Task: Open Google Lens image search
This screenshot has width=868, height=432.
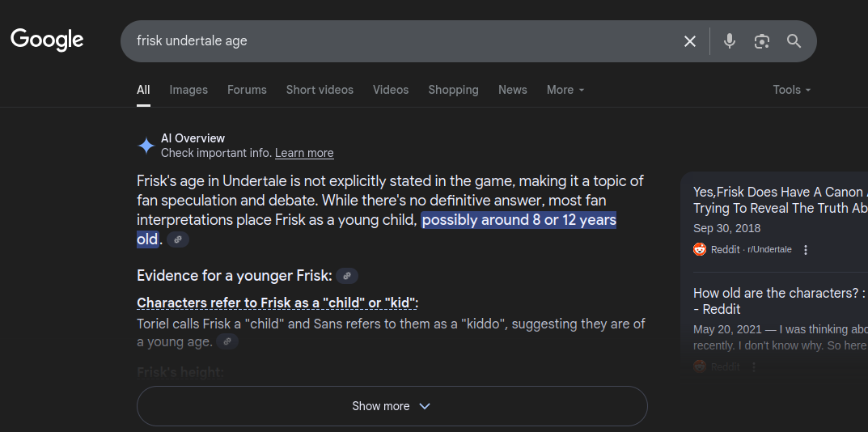Action: (761, 41)
